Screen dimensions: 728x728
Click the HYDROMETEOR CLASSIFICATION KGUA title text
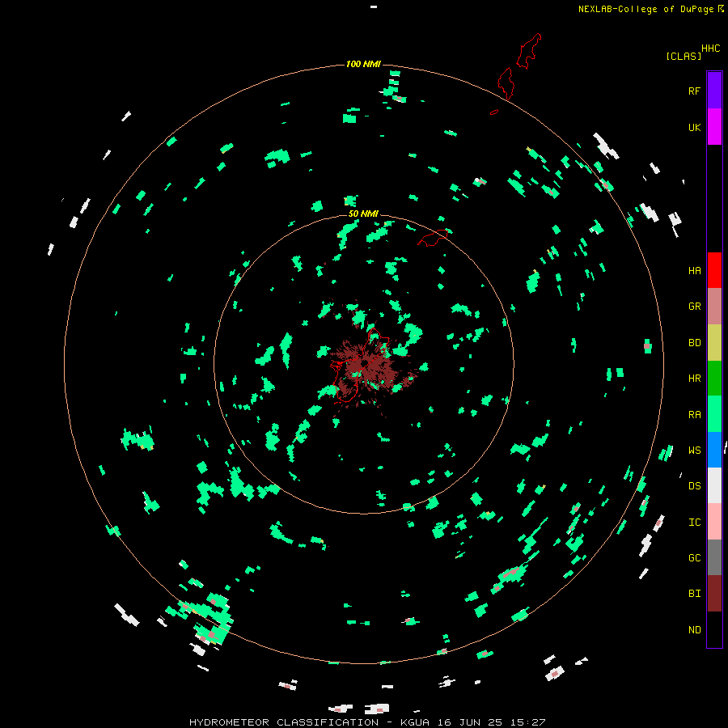(367, 722)
